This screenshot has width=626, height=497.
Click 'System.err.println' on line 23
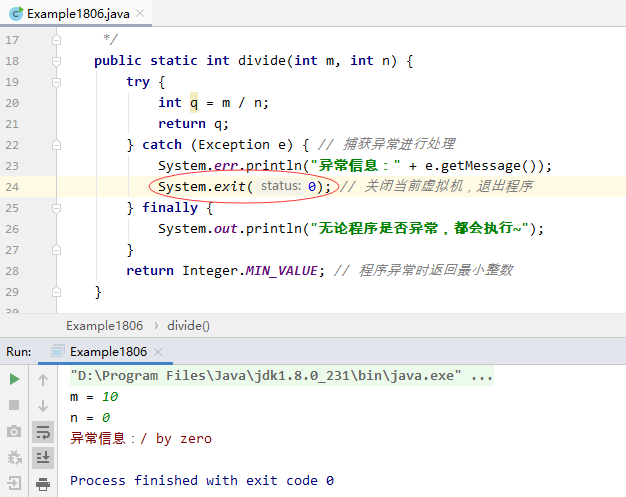[x=230, y=166]
